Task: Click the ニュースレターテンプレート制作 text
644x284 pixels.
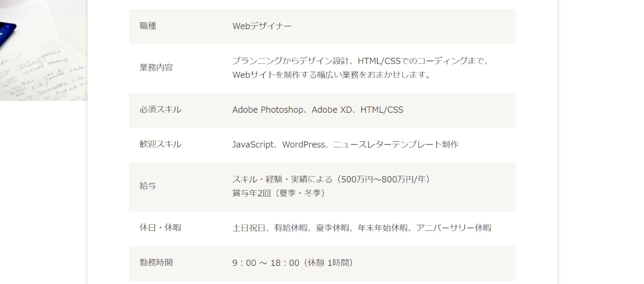Action: coord(395,144)
